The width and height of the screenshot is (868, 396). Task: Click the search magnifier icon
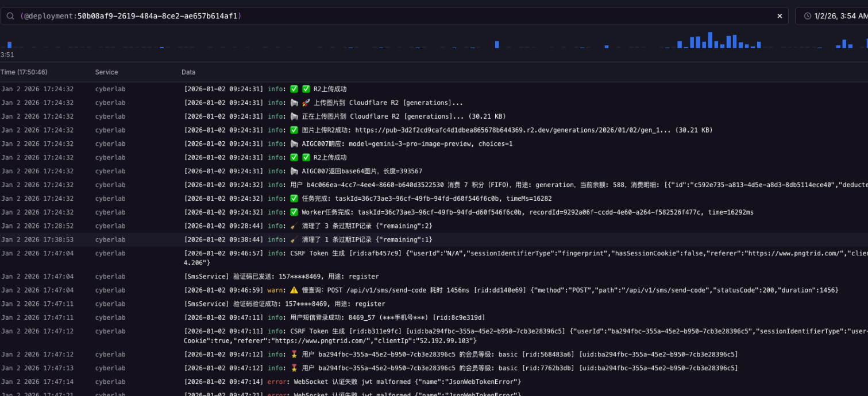pos(10,16)
